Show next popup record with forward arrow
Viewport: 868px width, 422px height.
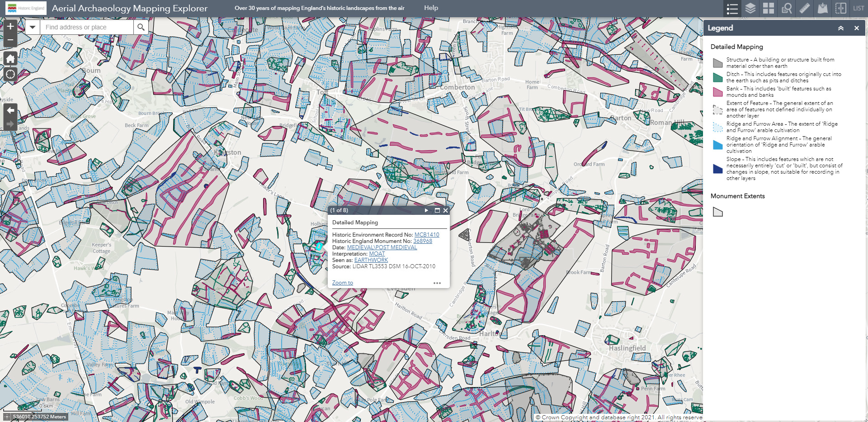[426, 210]
